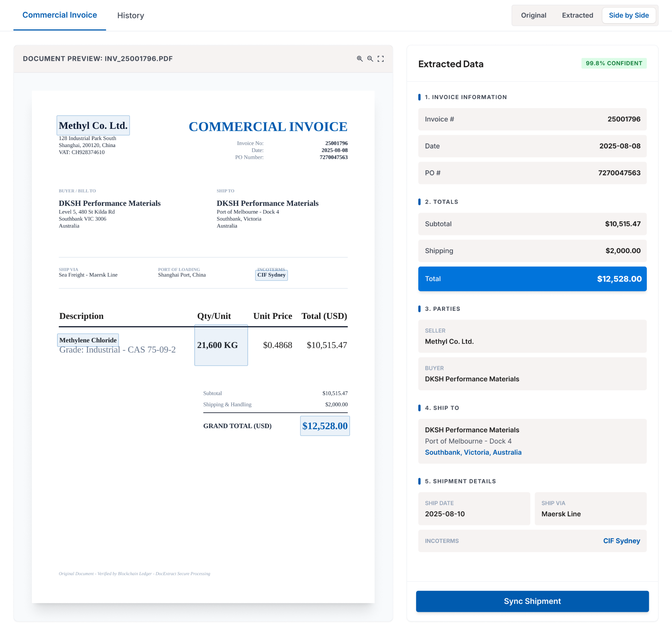Click the highlighted Methyl Co. Ltd. on invoice
Screen dimensions: 672x635
(93, 125)
